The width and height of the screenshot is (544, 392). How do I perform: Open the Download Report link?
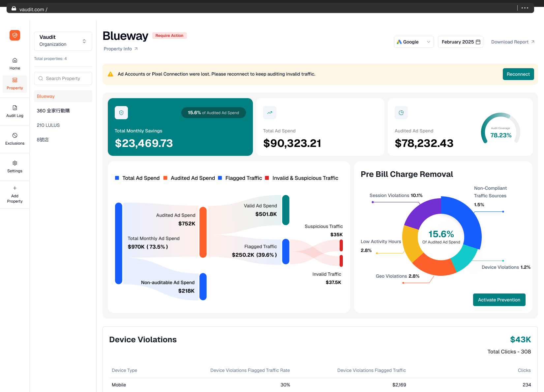tap(513, 42)
